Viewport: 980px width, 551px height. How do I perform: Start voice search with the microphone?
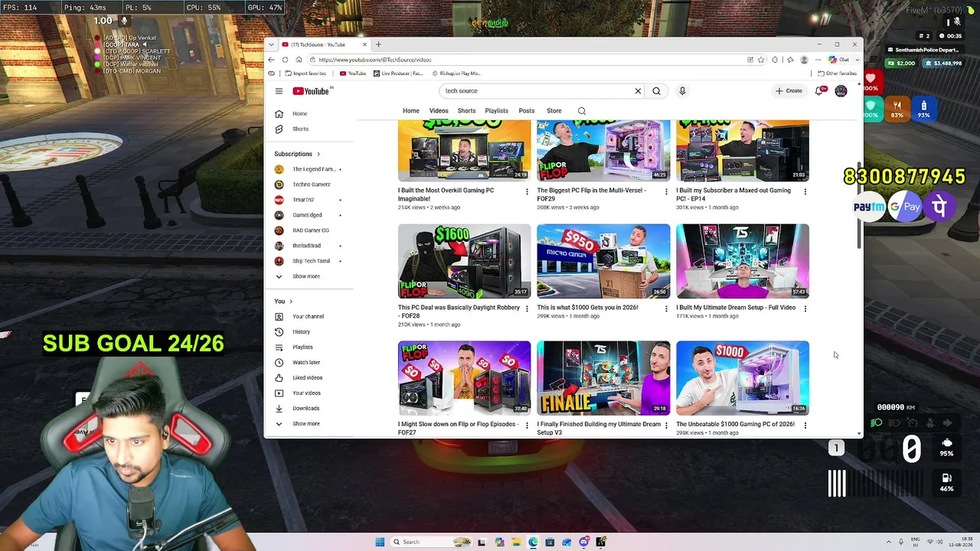(682, 91)
